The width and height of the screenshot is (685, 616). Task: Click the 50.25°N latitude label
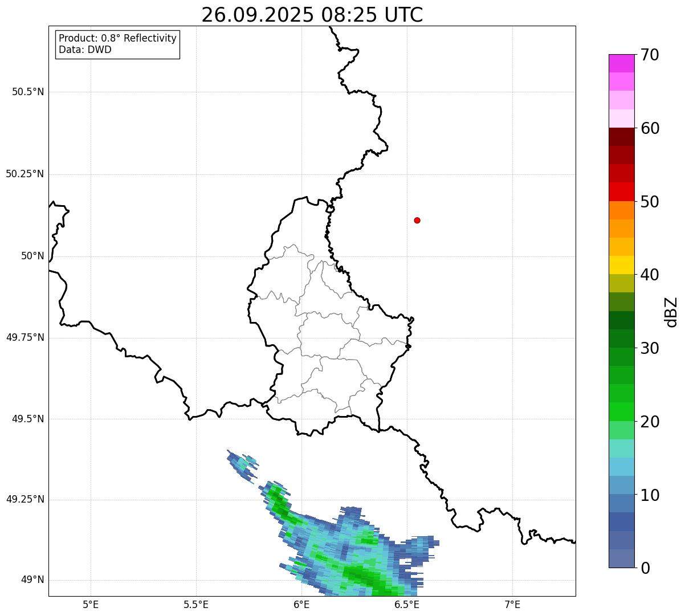pyautogui.click(x=25, y=174)
